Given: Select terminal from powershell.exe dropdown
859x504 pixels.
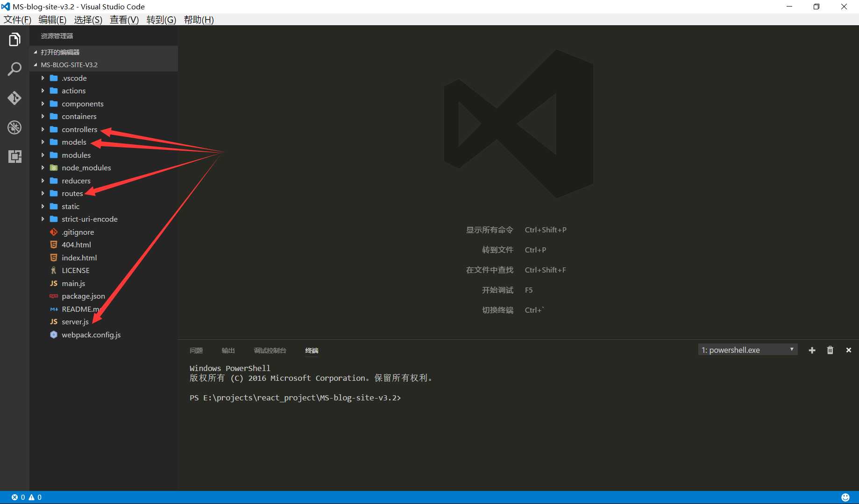Looking at the screenshot, I should click(x=747, y=350).
